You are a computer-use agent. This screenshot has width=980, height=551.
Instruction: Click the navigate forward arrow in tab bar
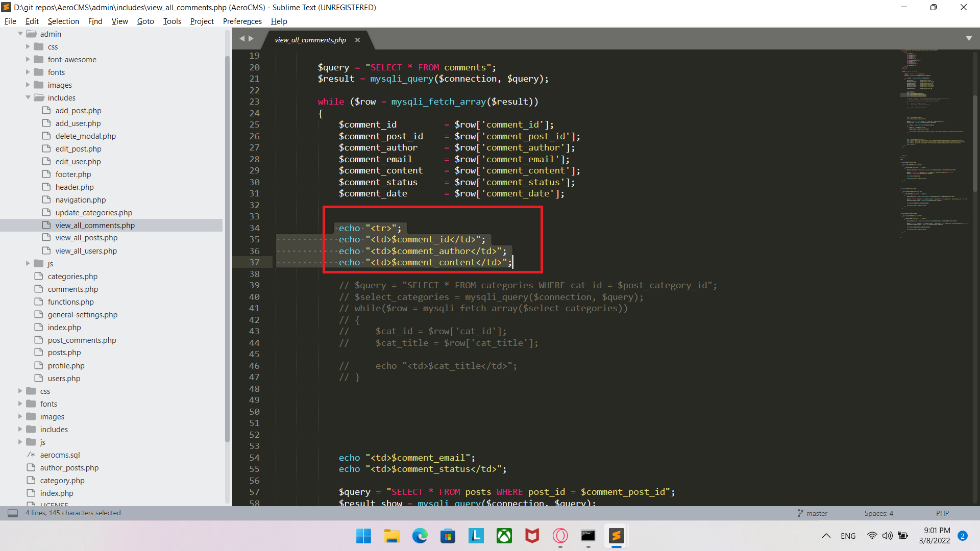click(x=251, y=39)
